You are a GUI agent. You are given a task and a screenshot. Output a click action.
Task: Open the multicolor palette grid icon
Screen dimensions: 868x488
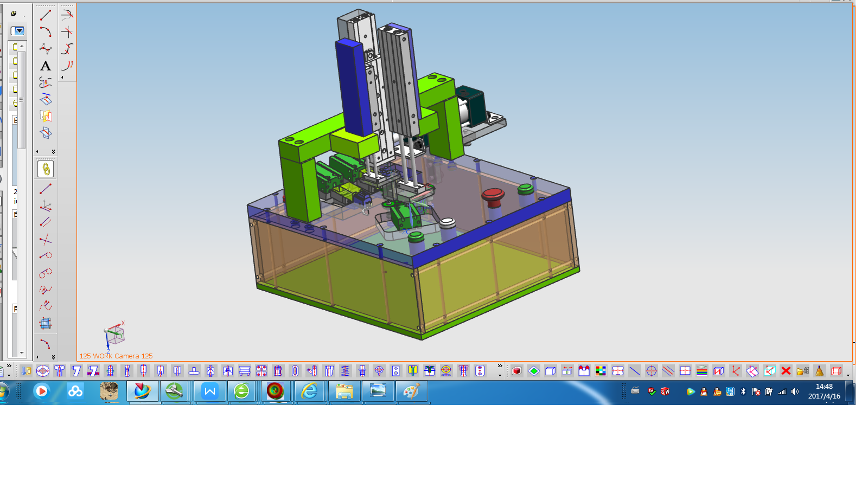click(x=601, y=371)
